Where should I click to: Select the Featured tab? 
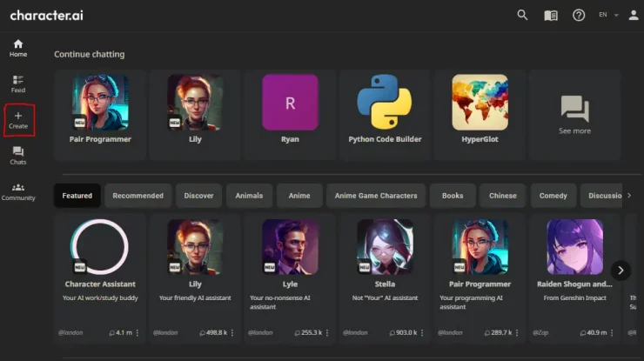click(x=77, y=196)
